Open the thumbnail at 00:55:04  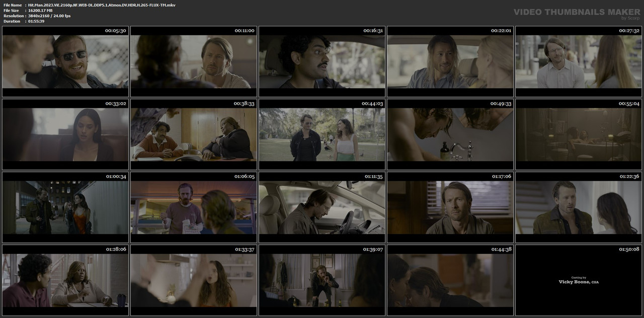[579, 134]
